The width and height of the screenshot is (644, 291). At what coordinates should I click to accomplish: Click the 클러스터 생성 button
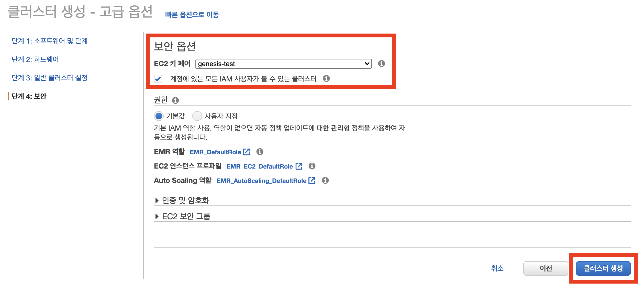point(603,268)
